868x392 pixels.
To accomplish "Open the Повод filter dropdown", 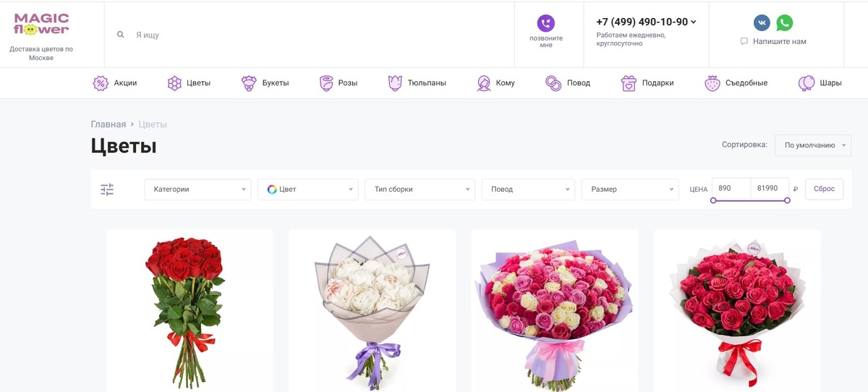I will coord(528,189).
